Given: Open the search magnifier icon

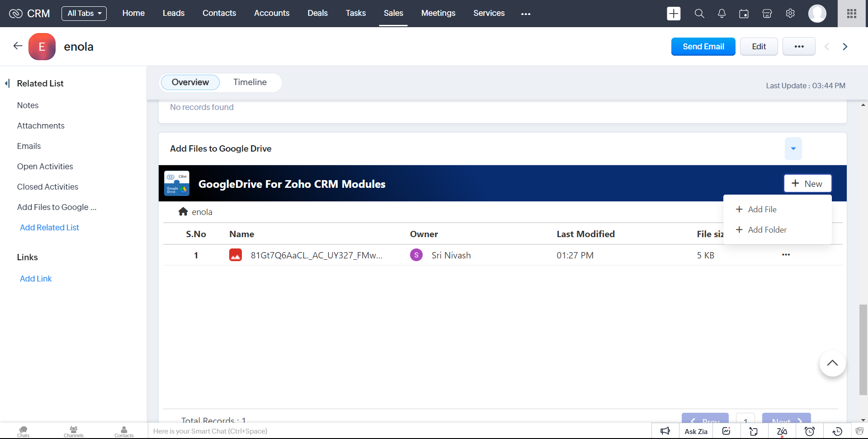Looking at the screenshot, I should click(x=699, y=14).
